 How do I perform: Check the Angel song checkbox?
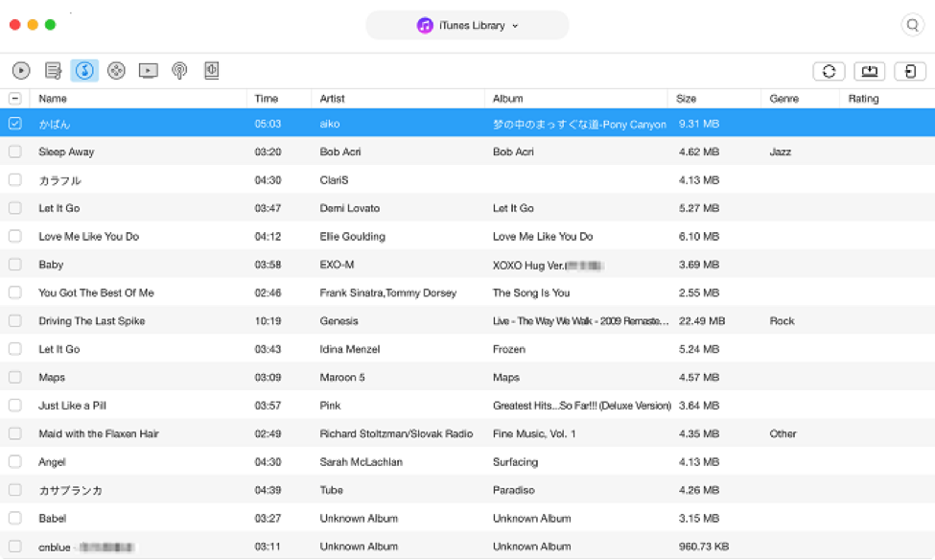(15, 461)
